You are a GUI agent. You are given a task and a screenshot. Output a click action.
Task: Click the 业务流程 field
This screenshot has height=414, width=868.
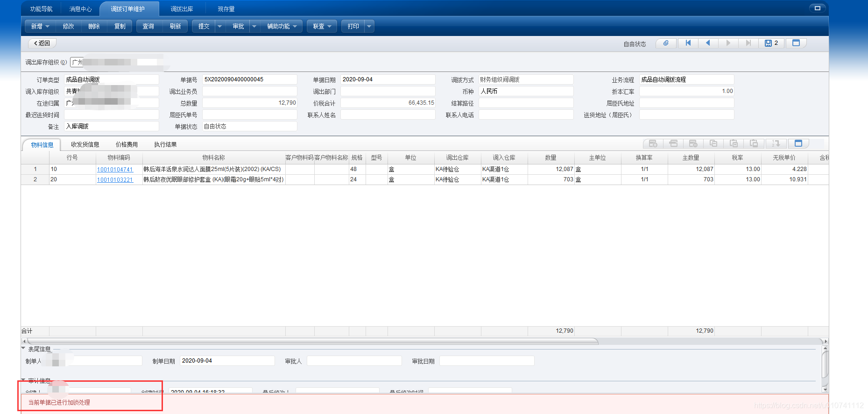687,79
